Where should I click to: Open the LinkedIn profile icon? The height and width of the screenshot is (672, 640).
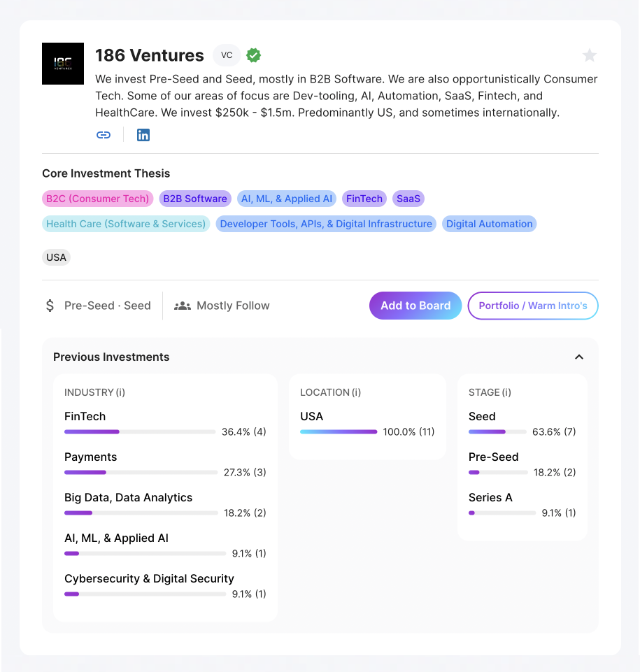pyautogui.click(x=143, y=135)
